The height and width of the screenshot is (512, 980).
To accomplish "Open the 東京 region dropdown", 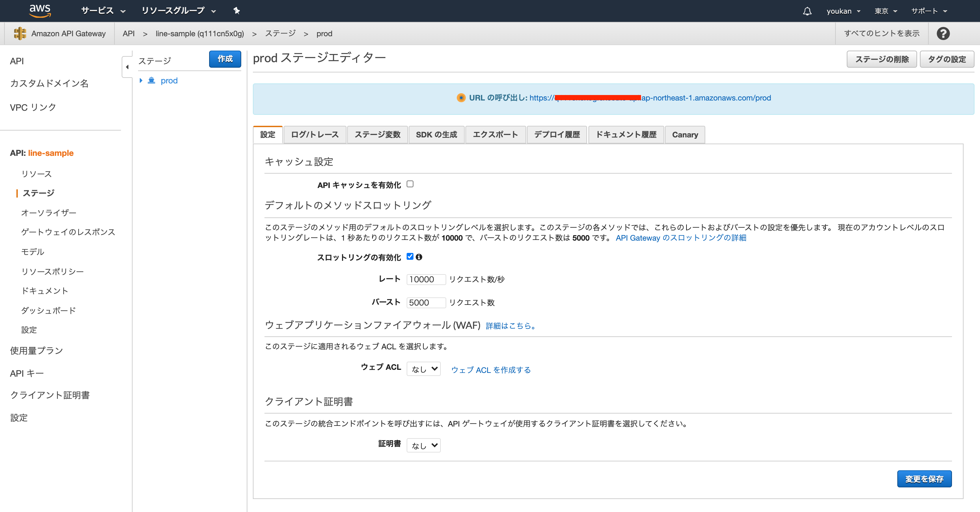I will (x=885, y=11).
